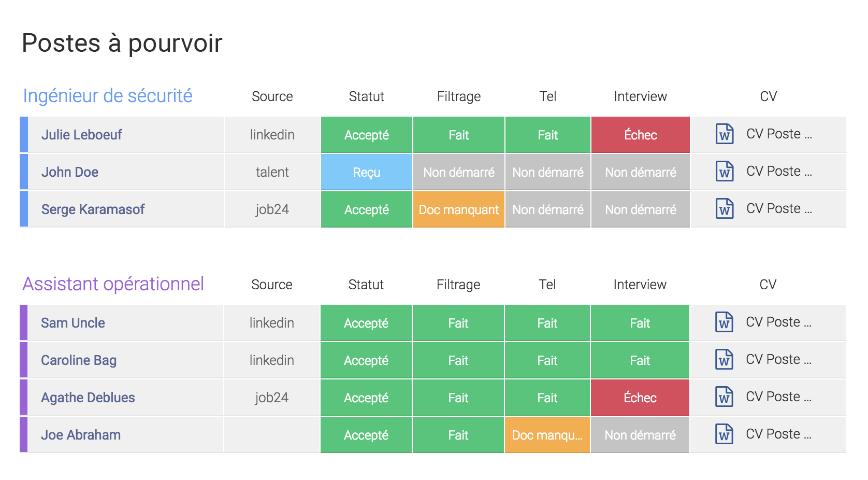Open Caroline Bag candidate row
This screenshot has width=868, height=480.
coord(125,360)
